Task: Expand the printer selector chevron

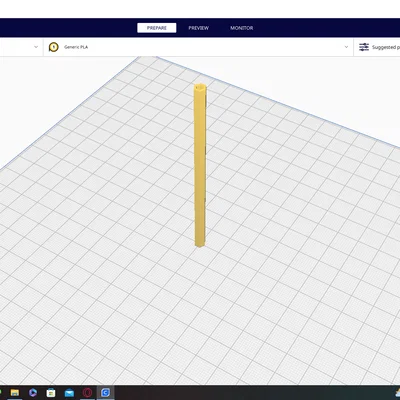Action: [x=36, y=47]
